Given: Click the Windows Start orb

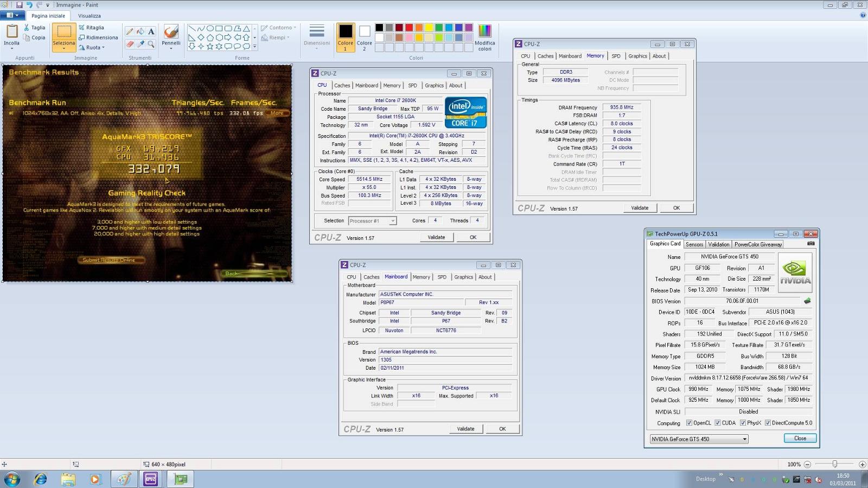Looking at the screenshot, I should (x=12, y=479).
